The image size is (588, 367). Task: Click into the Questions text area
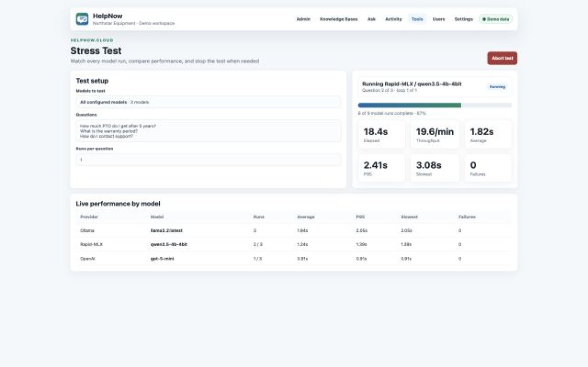click(208, 131)
